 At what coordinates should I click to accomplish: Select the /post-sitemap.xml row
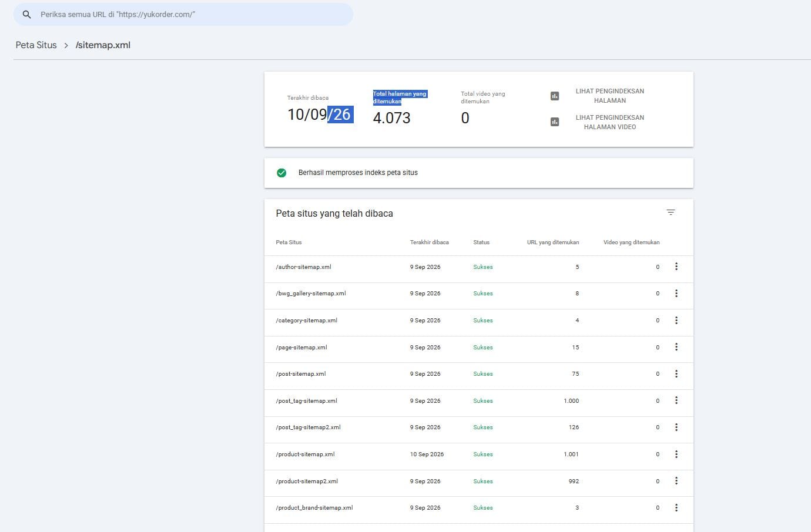click(x=479, y=376)
